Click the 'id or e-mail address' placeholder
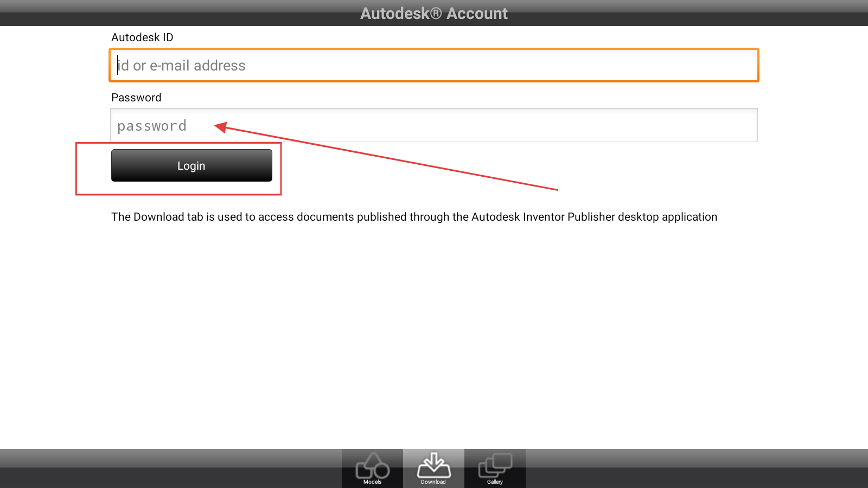 (182, 66)
